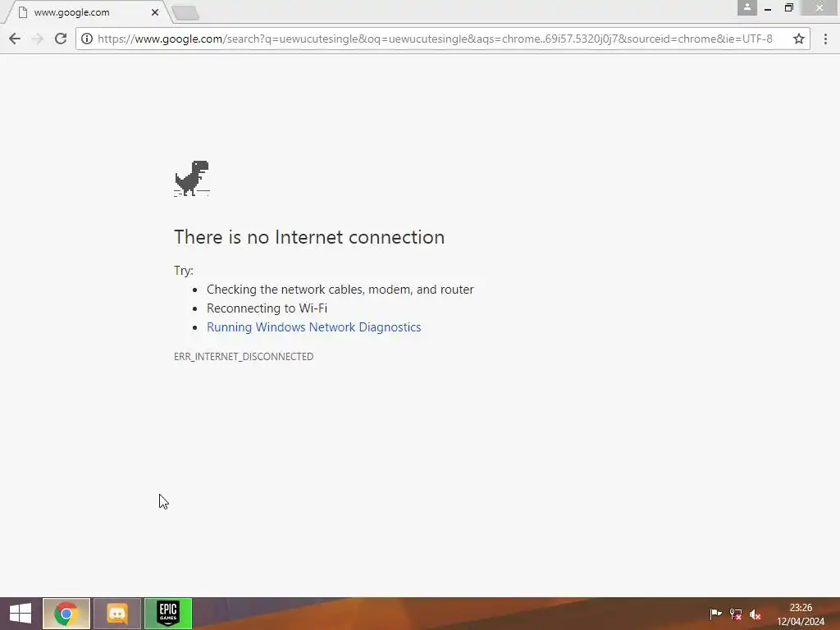This screenshot has width=840, height=630.
Task: Restore down the Chrome window
Action: (x=788, y=7)
